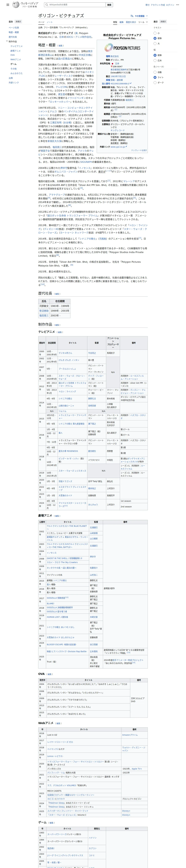Open the デジタル所さん link in TV table
Viewport: 186px width, 868px height.
(65, 353)
